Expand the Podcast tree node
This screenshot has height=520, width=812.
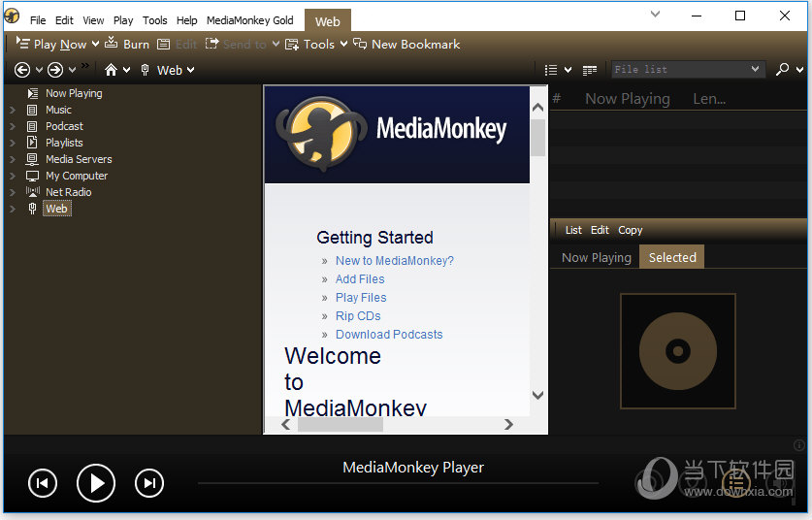pos(13,126)
